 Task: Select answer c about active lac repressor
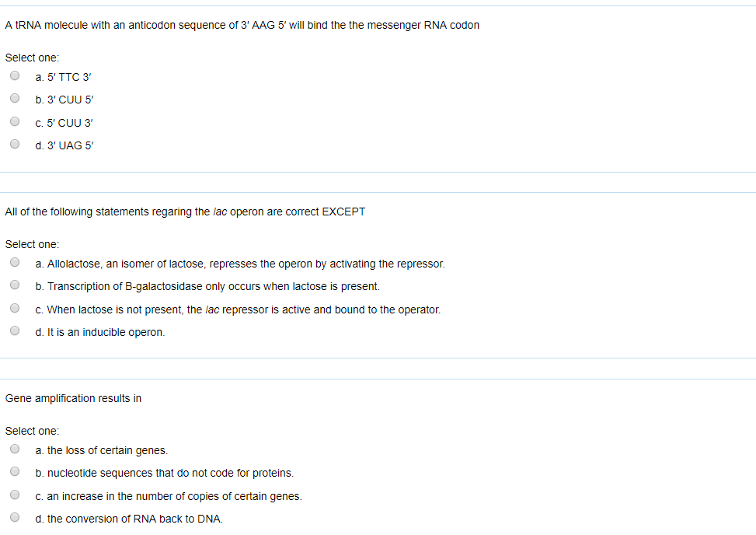point(14,307)
